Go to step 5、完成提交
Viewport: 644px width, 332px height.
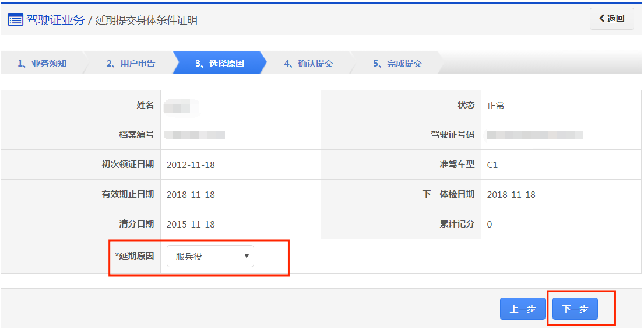click(x=397, y=63)
